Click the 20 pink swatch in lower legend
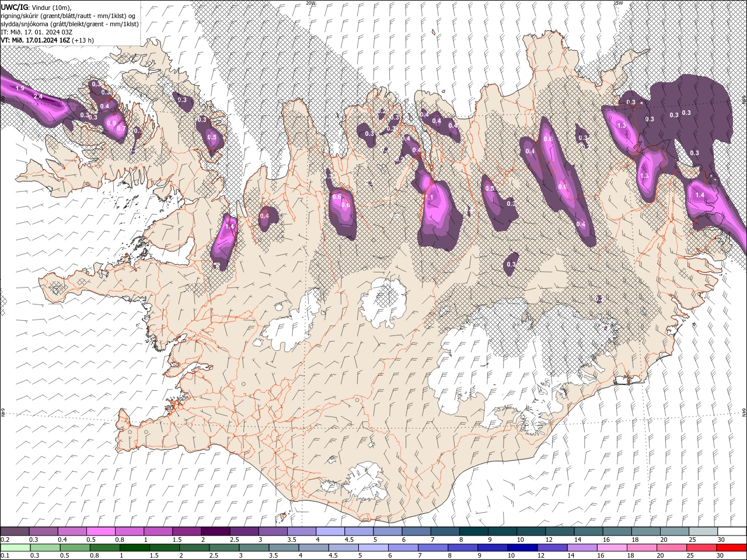747x560 pixels. (671, 548)
